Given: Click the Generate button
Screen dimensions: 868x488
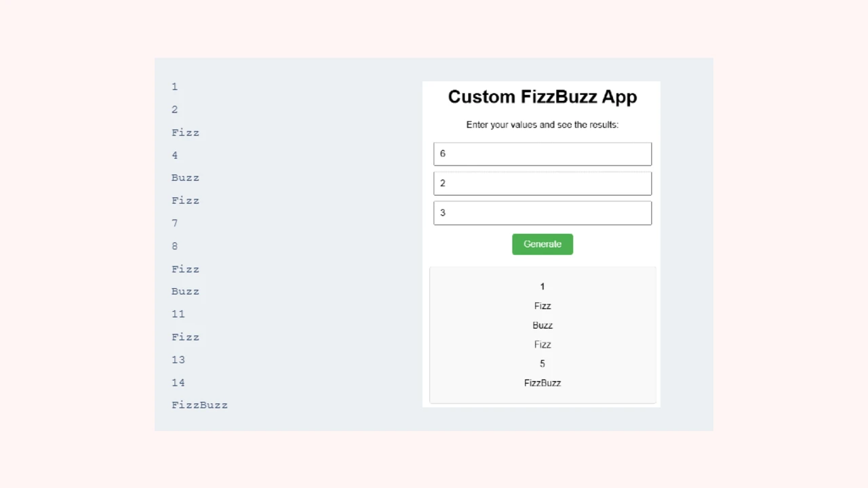Looking at the screenshot, I should 542,244.
